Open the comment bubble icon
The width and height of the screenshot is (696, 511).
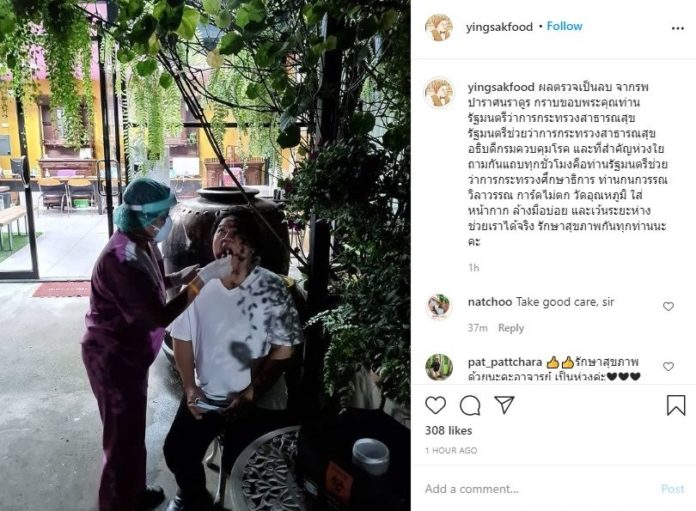tap(470, 405)
